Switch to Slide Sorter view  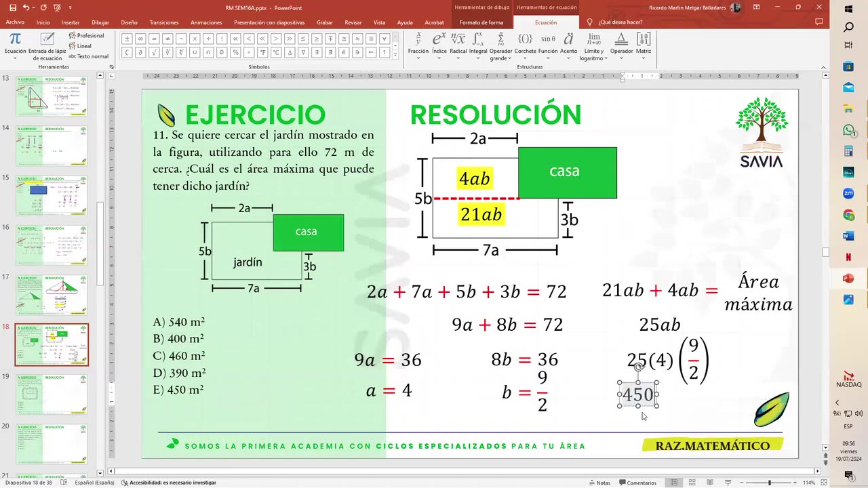692,483
